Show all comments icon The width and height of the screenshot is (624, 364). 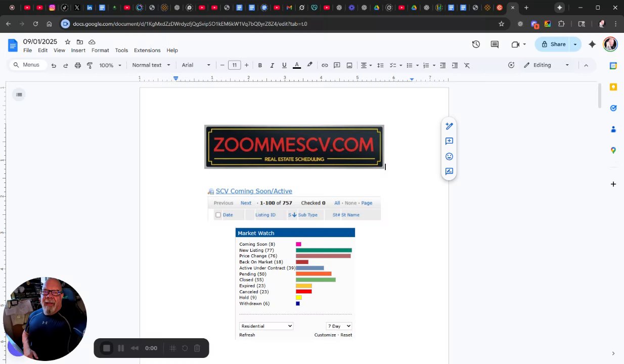(x=495, y=44)
